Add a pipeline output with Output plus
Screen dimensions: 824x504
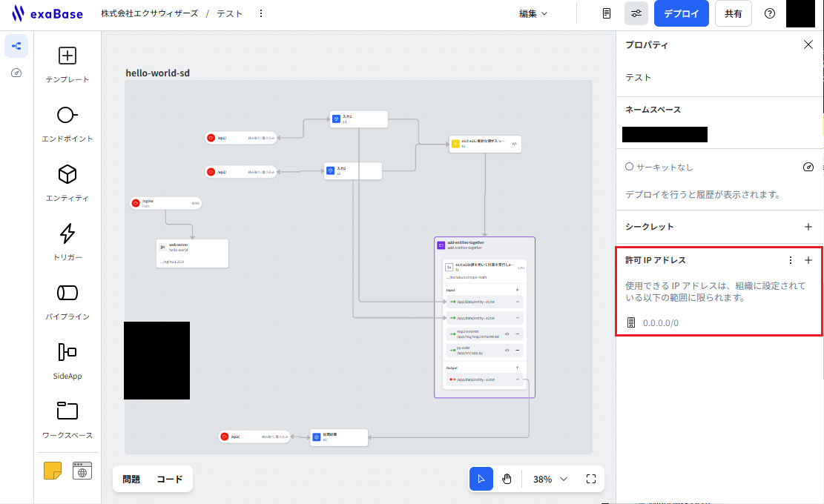coord(517,368)
